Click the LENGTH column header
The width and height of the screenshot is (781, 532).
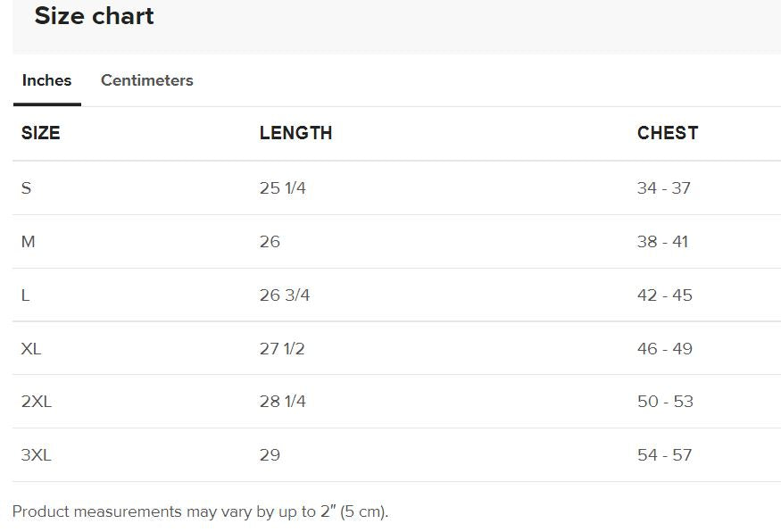coord(295,133)
